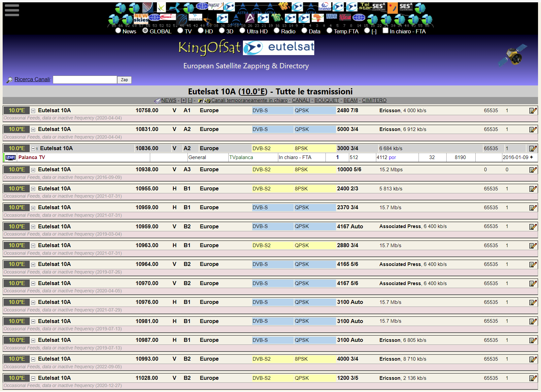The width and height of the screenshot is (541, 392).
Task: Open the hamburger menu icon
Action: tap(12, 10)
